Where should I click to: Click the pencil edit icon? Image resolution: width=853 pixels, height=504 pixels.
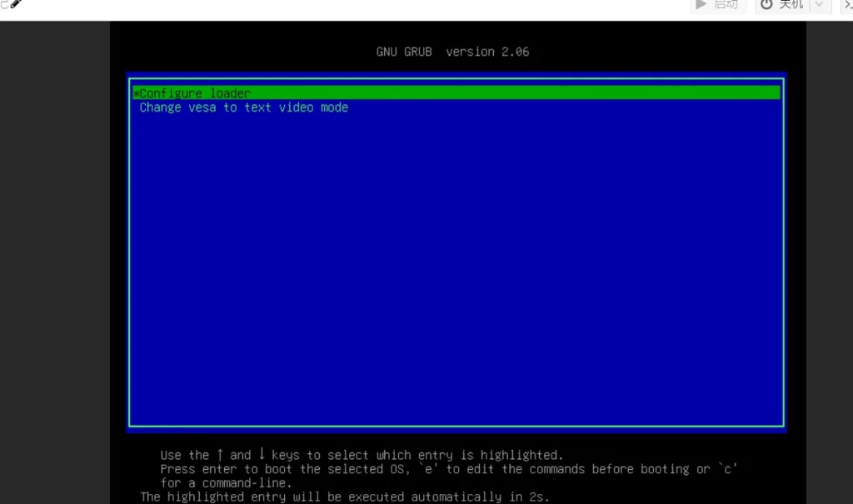[13, 4]
